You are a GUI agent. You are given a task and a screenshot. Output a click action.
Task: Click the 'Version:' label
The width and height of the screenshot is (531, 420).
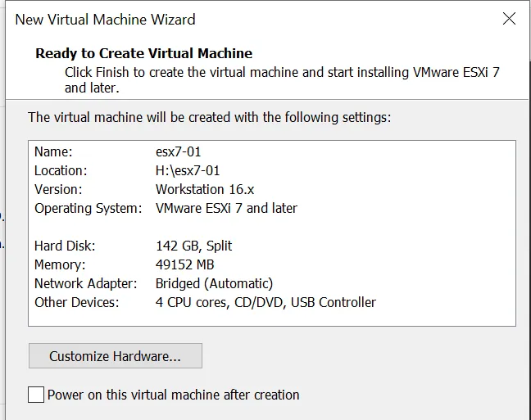coord(58,189)
